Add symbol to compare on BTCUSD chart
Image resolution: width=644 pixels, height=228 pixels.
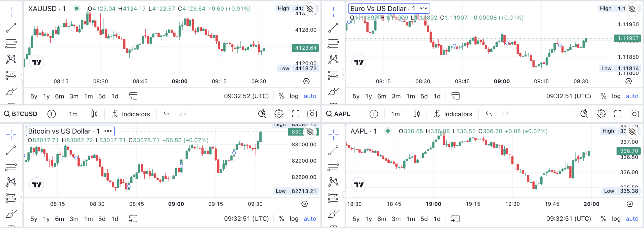[x=52, y=114]
